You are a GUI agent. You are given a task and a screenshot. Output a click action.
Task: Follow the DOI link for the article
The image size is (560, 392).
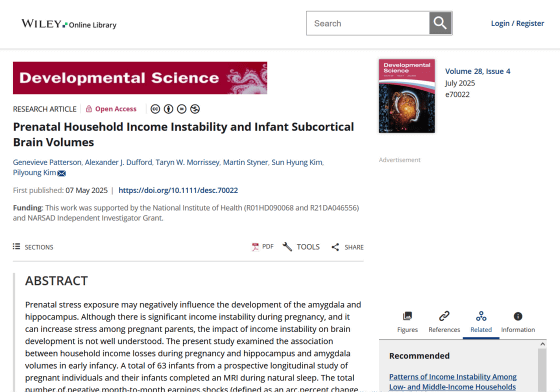coord(178,190)
